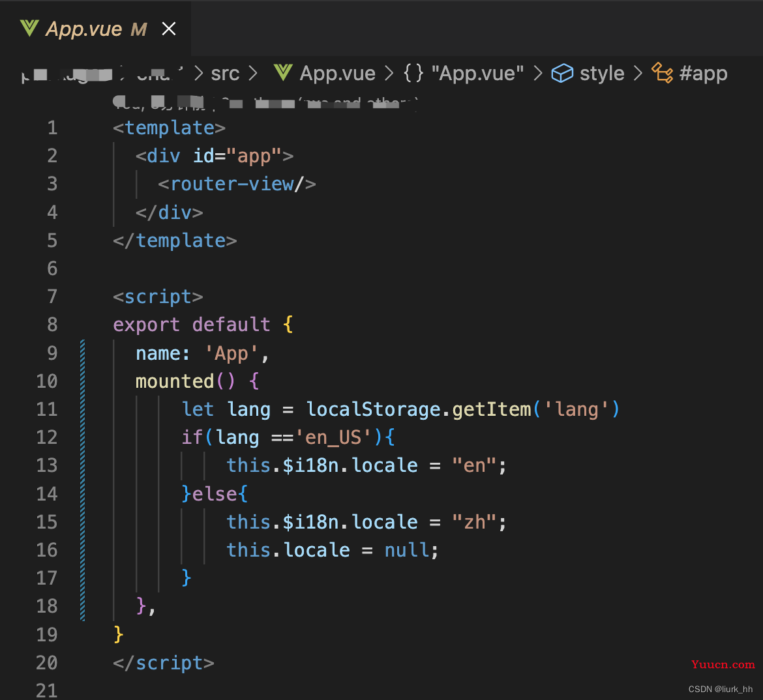This screenshot has height=700, width=763.
Task: Select App.vue file in breadcrumb path
Action: (x=338, y=74)
